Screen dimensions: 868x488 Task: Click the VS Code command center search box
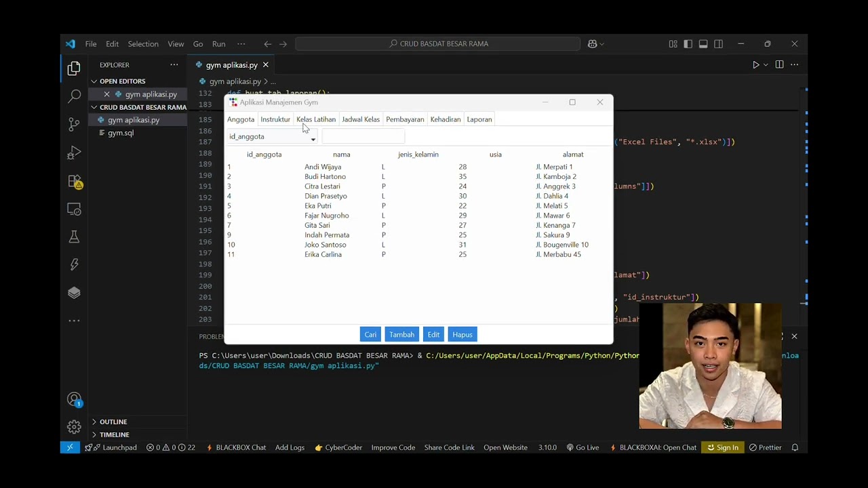pyautogui.click(x=438, y=44)
